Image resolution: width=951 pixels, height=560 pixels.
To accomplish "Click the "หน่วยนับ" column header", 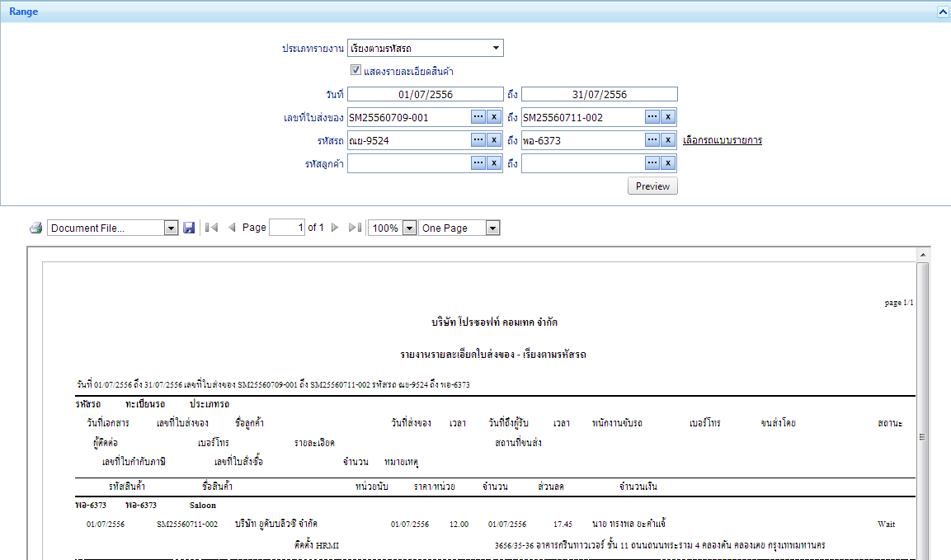I will (x=372, y=486).
